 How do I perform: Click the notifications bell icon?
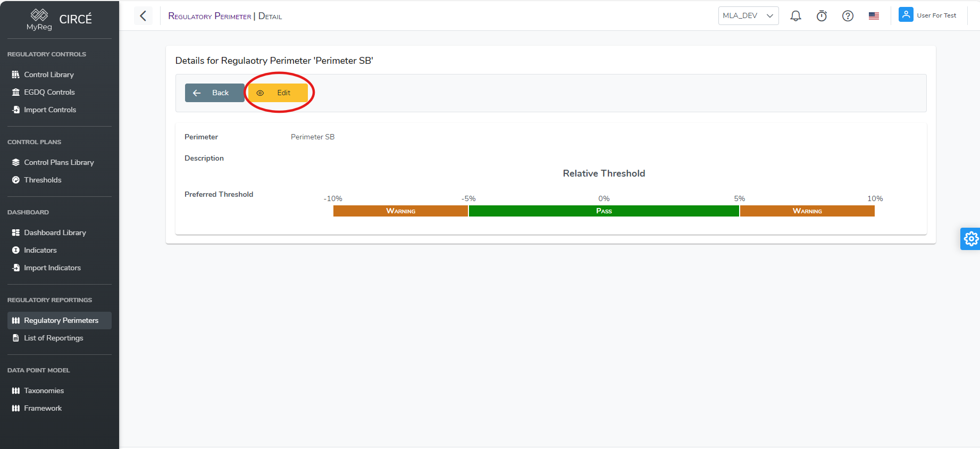795,16
